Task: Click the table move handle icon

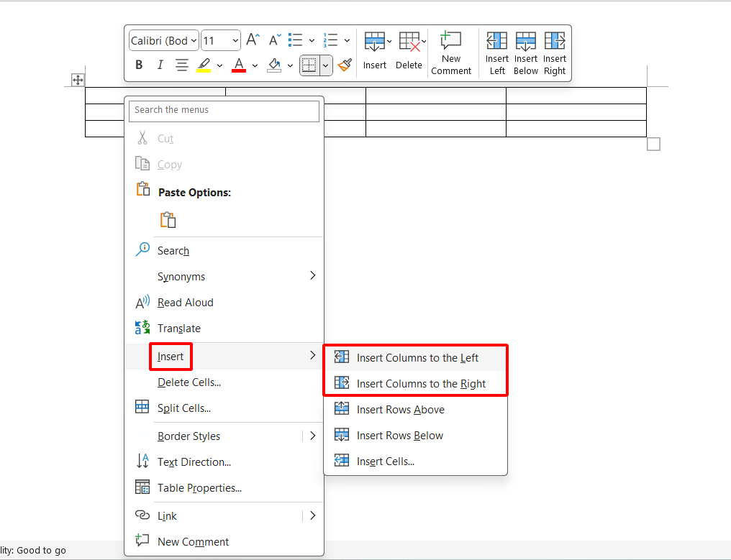Action: 78,80
